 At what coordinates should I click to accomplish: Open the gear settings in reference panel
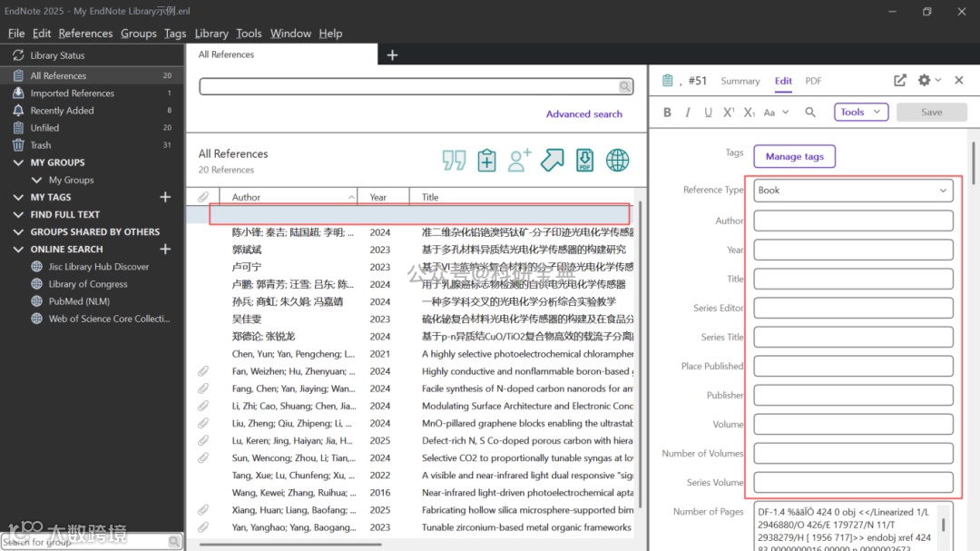tap(924, 80)
